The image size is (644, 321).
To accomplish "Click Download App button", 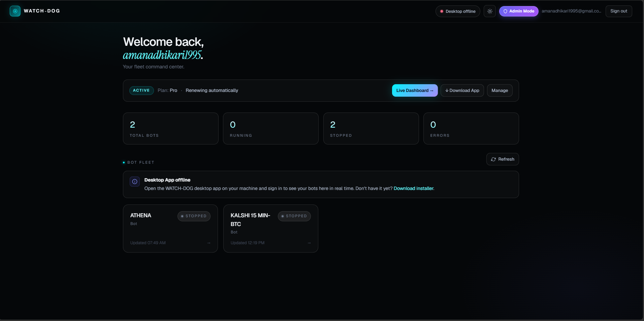I will point(462,90).
